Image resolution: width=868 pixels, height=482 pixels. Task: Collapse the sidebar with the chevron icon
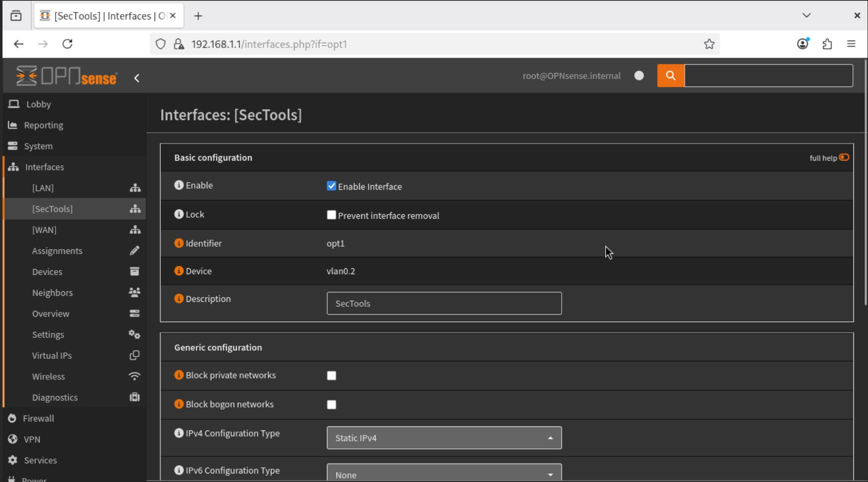[x=137, y=78]
